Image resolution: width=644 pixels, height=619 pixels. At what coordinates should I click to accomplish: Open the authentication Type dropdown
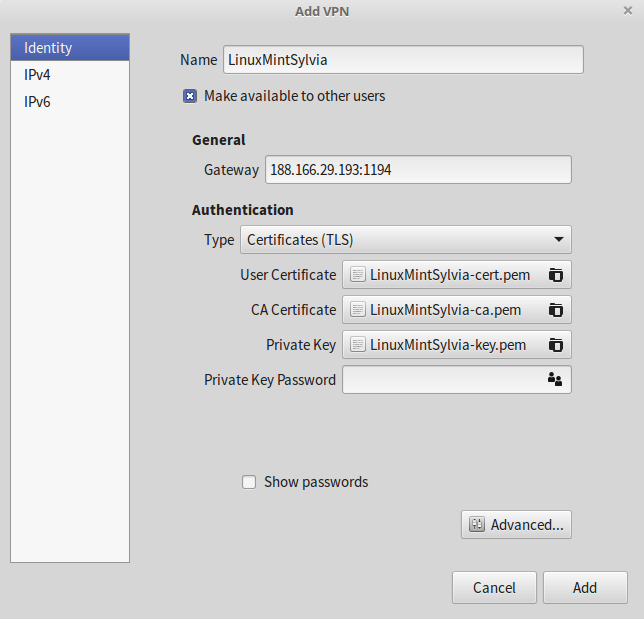405,240
